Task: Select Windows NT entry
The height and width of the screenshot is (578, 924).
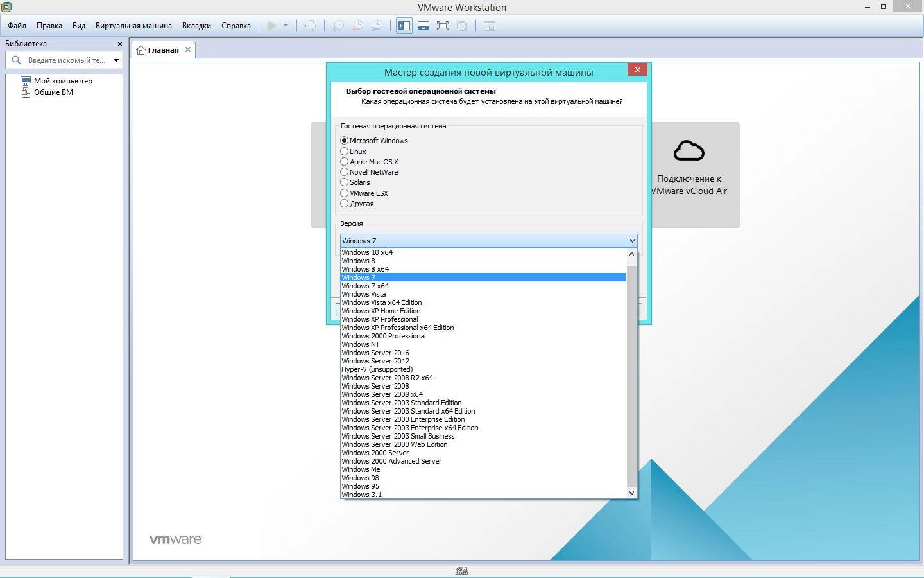Action: point(483,344)
